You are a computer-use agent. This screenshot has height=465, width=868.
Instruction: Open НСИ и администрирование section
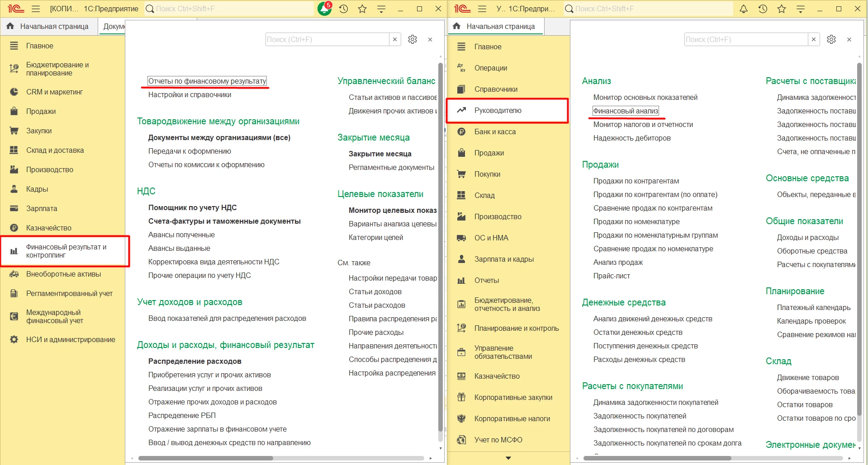coord(62,339)
